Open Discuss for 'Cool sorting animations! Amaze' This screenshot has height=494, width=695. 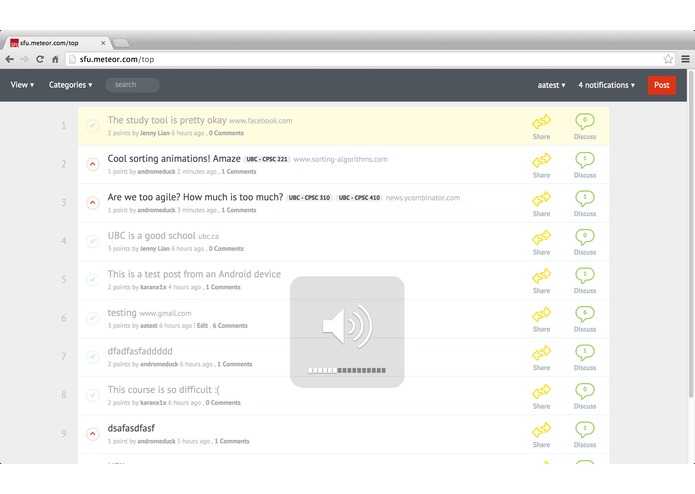585,159
